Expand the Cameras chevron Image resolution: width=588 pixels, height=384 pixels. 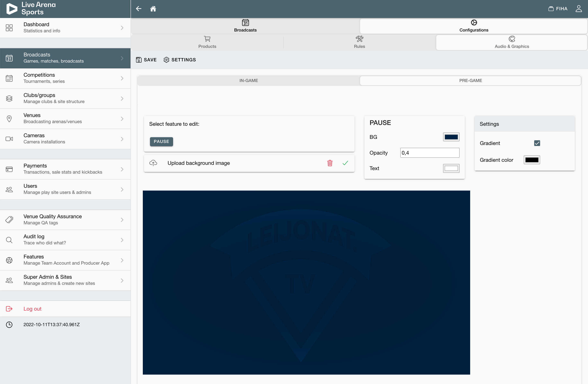pyautogui.click(x=122, y=139)
